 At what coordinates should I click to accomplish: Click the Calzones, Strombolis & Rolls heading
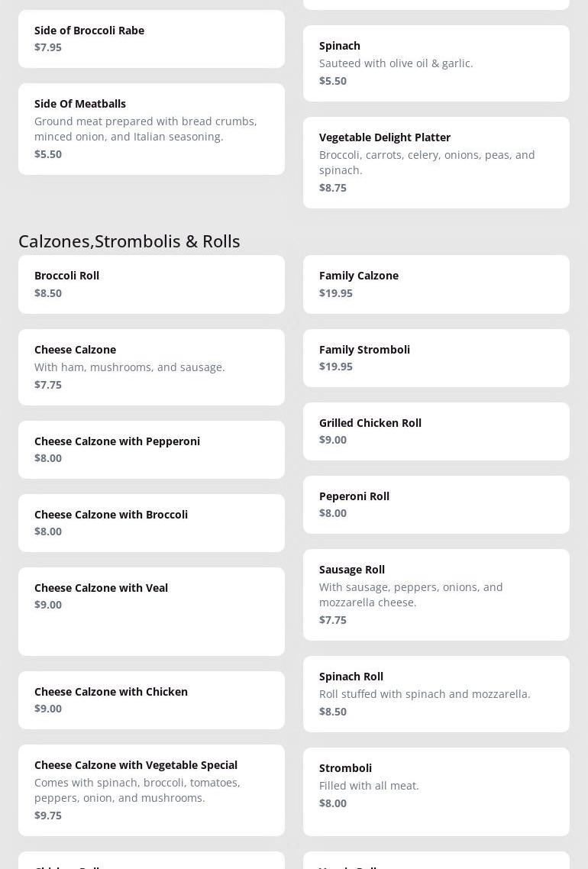tap(129, 241)
